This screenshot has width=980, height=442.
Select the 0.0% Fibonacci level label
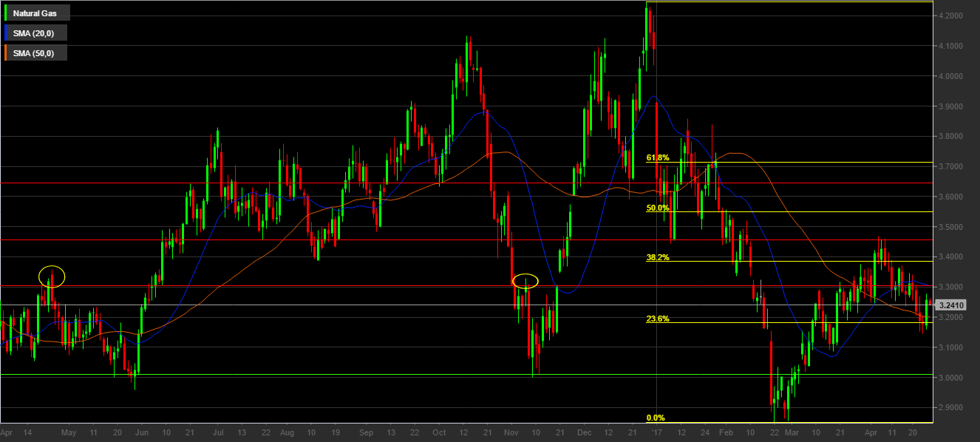click(656, 418)
